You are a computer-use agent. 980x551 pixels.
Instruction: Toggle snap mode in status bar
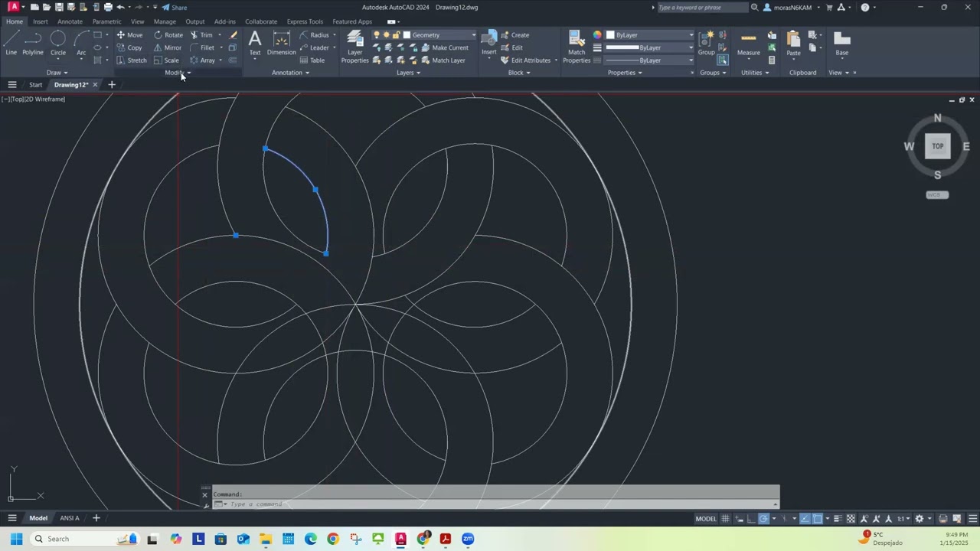740,519
